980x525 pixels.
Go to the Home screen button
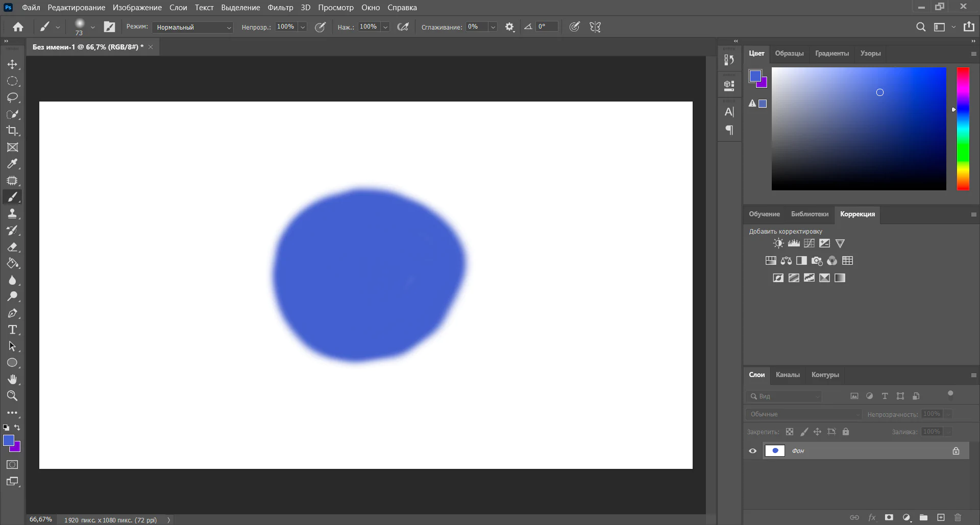click(x=18, y=27)
